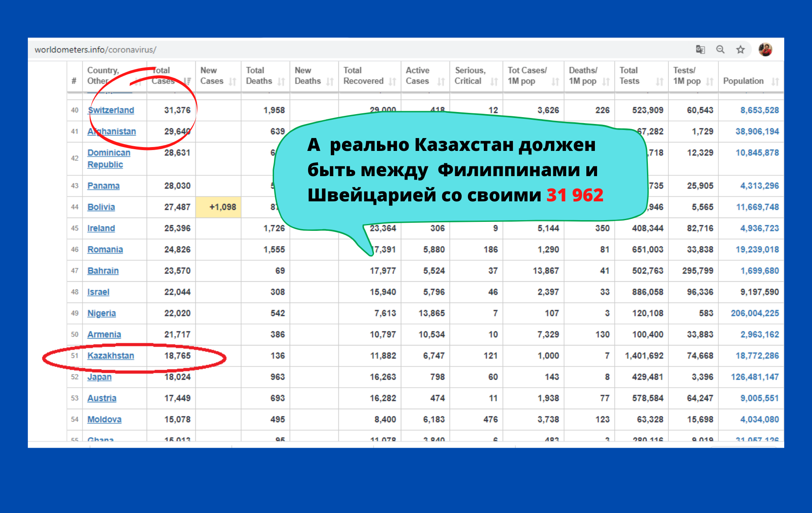Click Bahrain population 1,699,680
Image resolution: width=812 pixels, height=513 pixels.
point(759,271)
